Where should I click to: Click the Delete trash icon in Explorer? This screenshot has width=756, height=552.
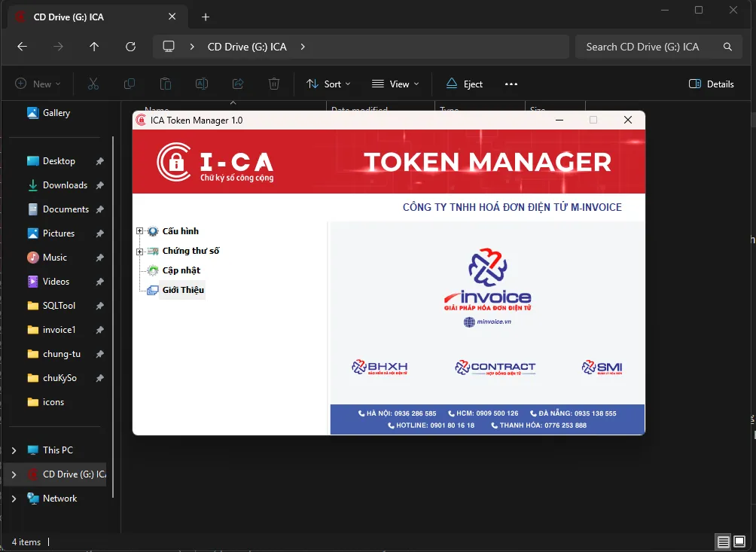[274, 84]
